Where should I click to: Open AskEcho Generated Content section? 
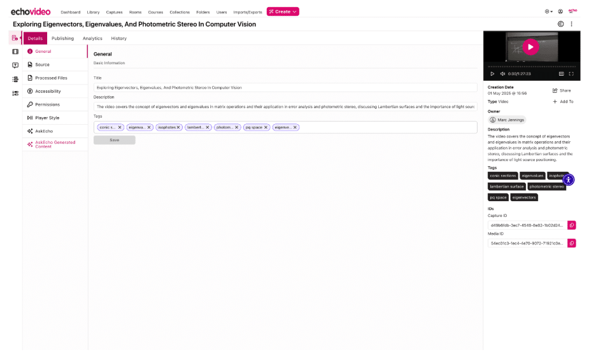click(x=55, y=144)
